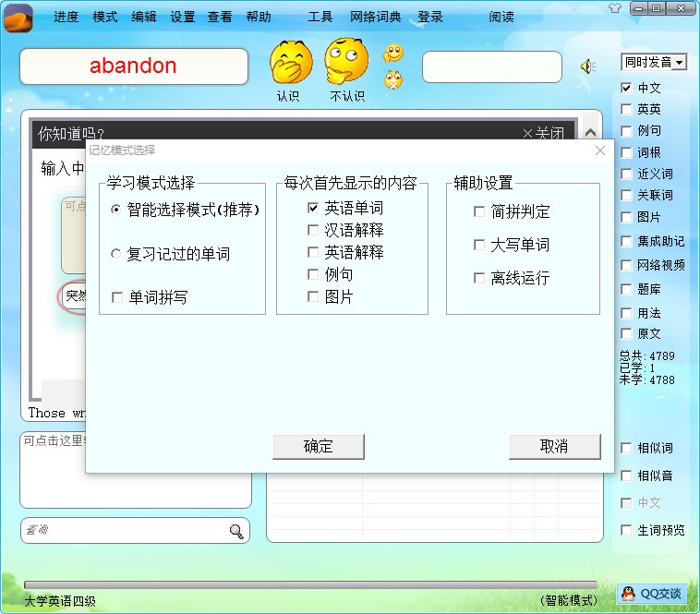Click the empty answer input box at top
This screenshot has width=700, height=614.
492,66
